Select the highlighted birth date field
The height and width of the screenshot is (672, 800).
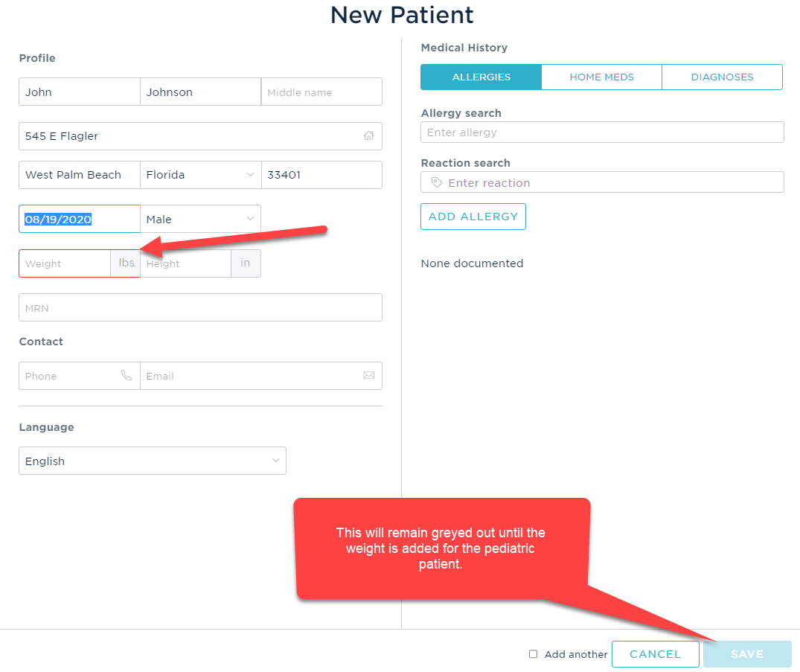tap(79, 219)
